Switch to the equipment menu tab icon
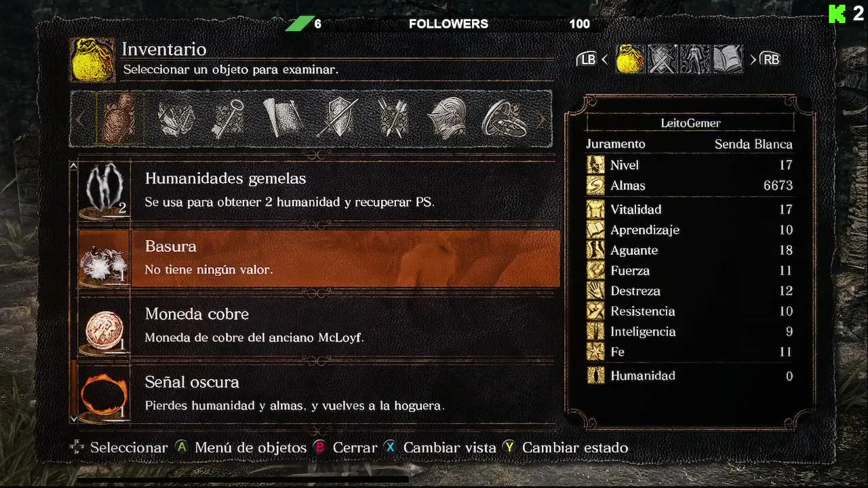 662,60
